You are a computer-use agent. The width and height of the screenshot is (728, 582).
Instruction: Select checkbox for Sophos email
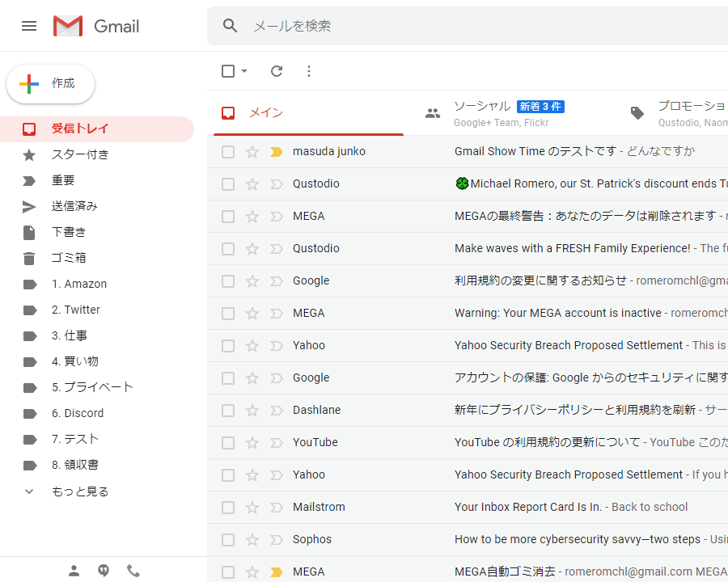[x=228, y=540]
